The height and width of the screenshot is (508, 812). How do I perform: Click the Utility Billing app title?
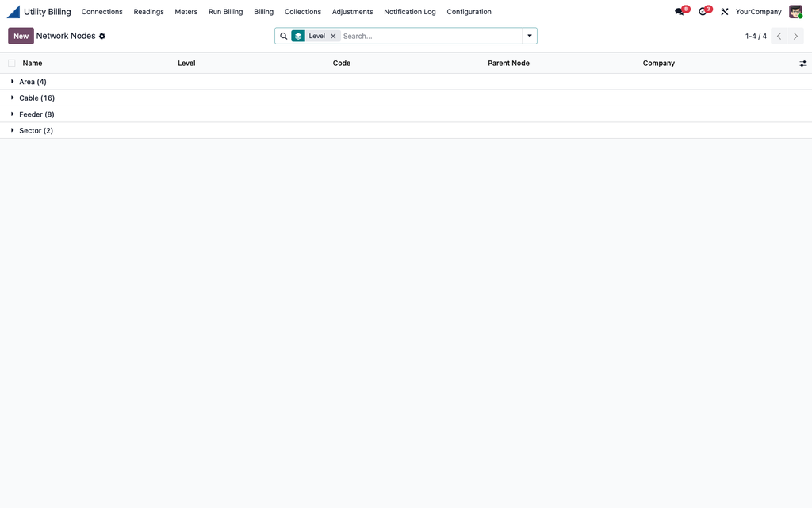click(x=47, y=11)
